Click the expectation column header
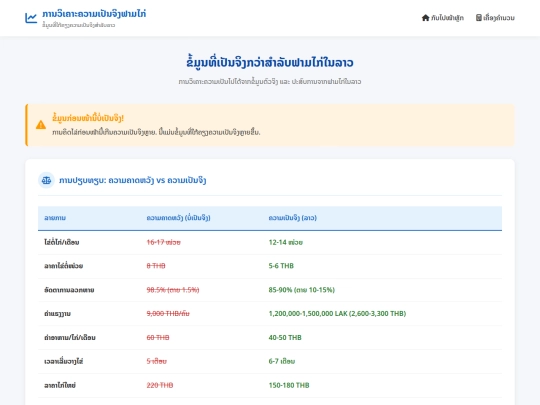 178,218
